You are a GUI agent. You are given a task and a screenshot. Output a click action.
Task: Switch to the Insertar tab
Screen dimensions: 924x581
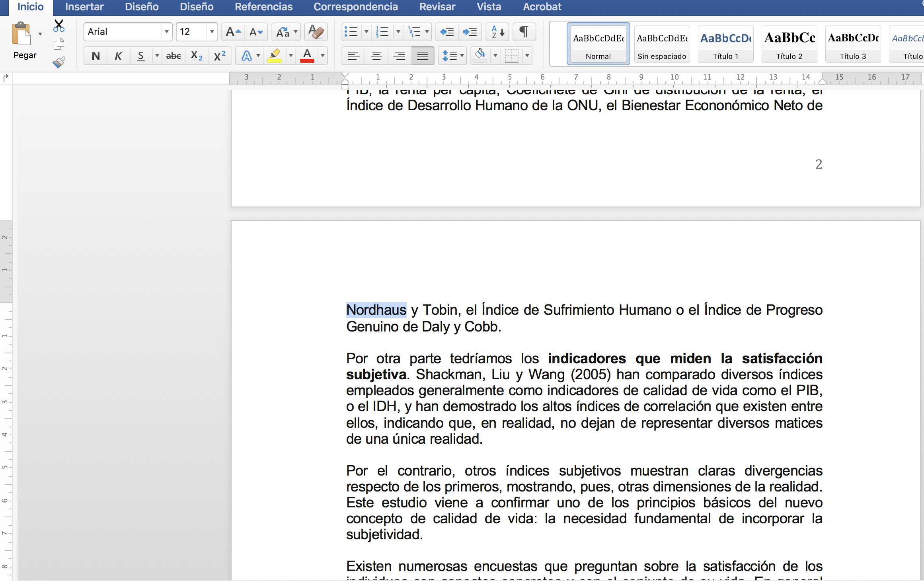pos(84,7)
